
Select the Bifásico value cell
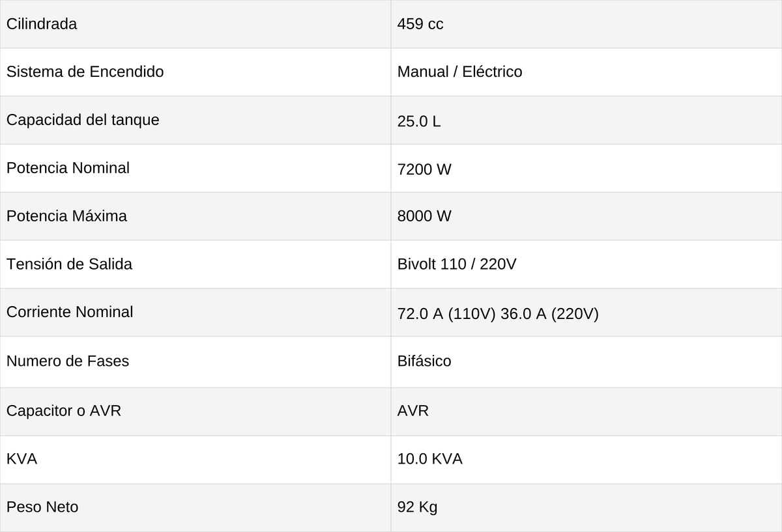point(586,362)
